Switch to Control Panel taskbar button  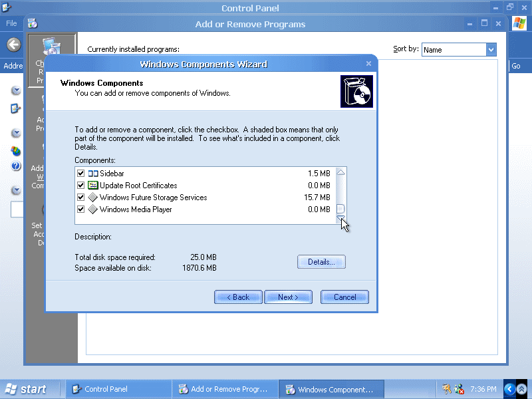click(118, 389)
